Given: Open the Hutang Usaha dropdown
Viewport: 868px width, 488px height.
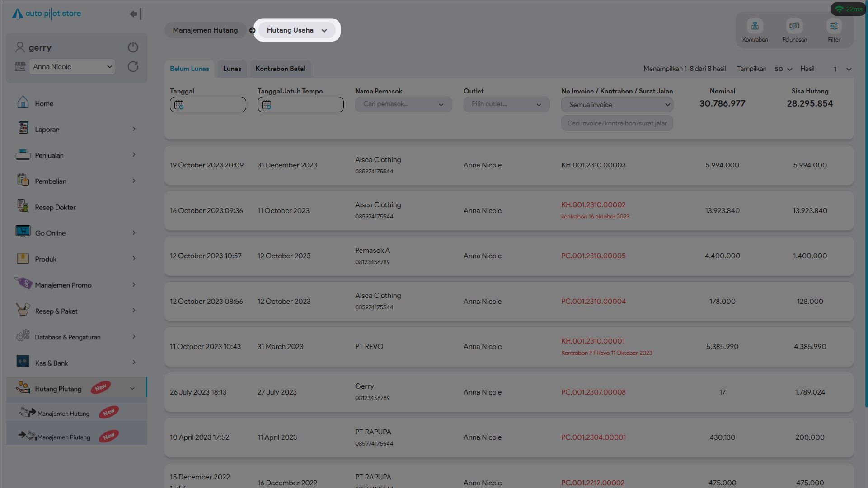Looking at the screenshot, I should [296, 30].
